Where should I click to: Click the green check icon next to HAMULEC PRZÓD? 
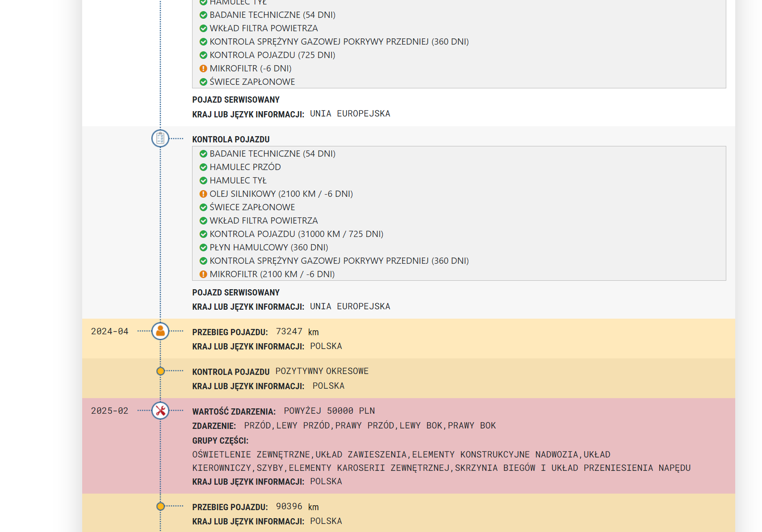coord(203,167)
